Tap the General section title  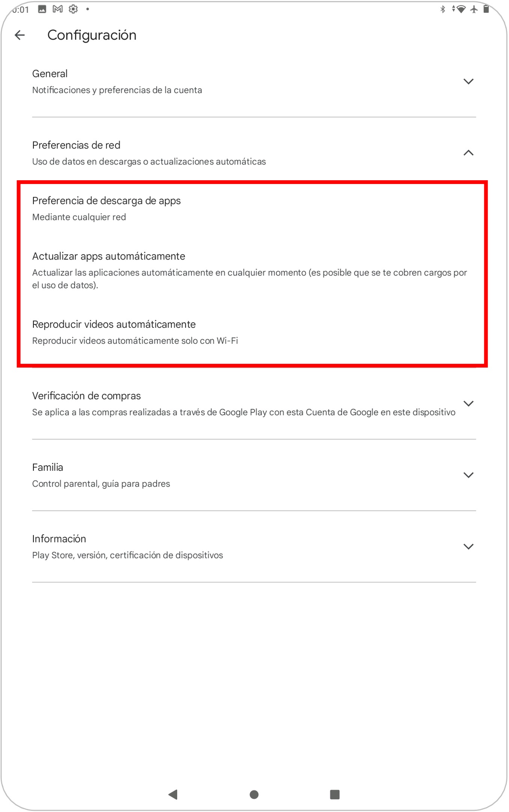(x=50, y=74)
